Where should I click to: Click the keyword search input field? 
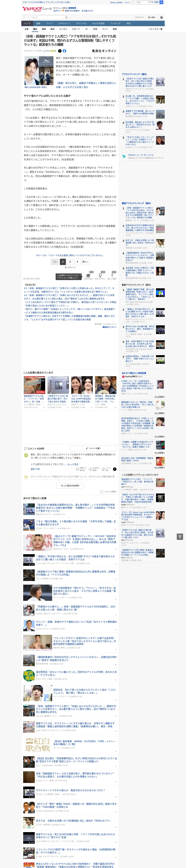(x=44, y=17)
